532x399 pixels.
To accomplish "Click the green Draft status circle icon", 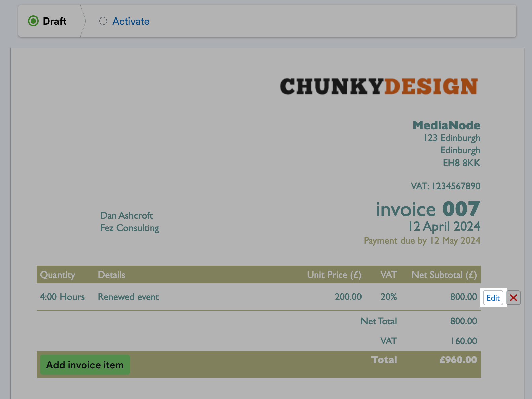I will click(x=33, y=21).
